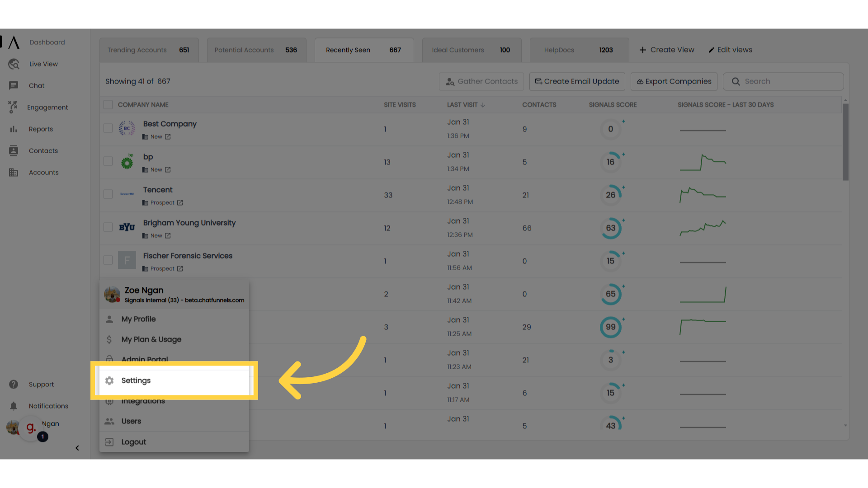The height and width of the screenshot is (488, 868).
Task: Select the Recently Seen tab
Action: 363,49
